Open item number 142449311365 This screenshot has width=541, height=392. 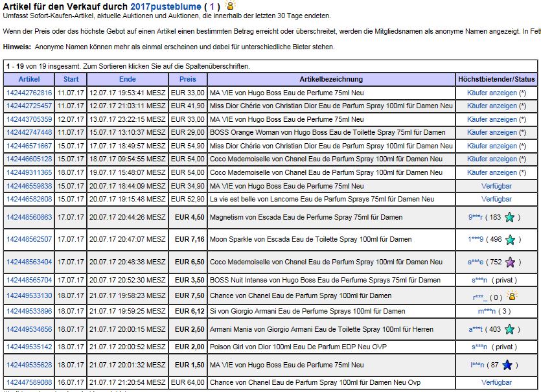point(29,172)
